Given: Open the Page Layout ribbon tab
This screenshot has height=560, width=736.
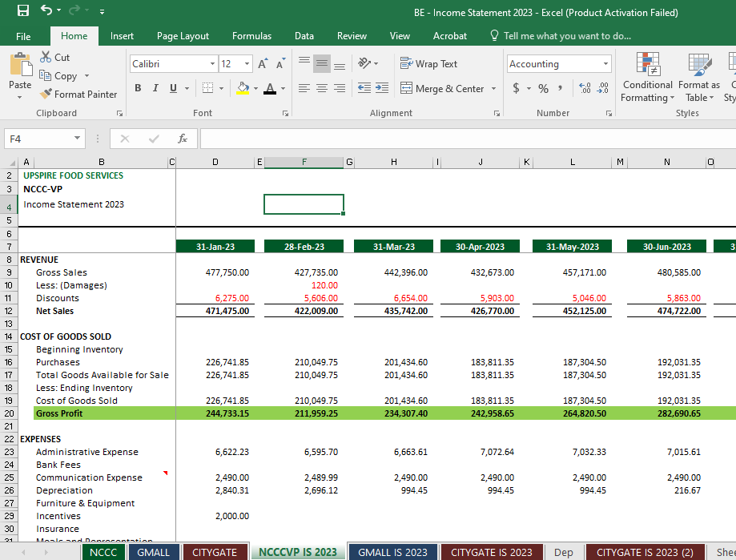Looking at the screenshot, I should click(183, 36).
